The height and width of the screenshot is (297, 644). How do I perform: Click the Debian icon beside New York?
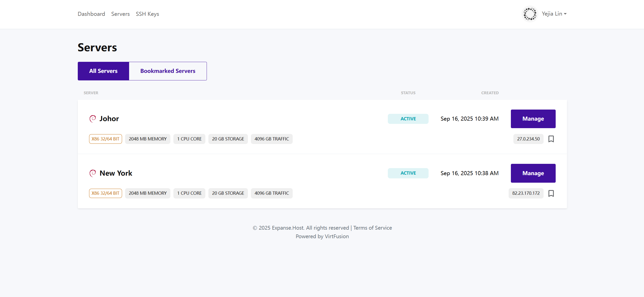click(x=93, y=173)
